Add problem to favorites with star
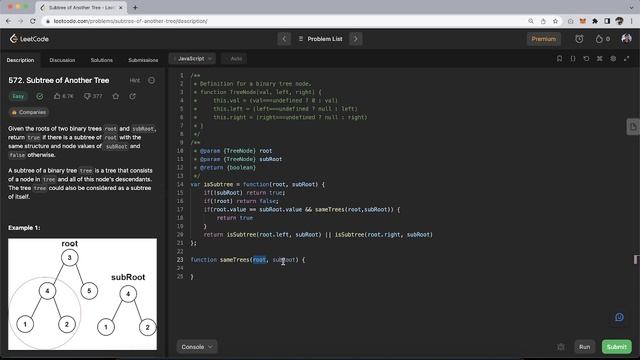 pyautogui.click(x=116, y=96)
